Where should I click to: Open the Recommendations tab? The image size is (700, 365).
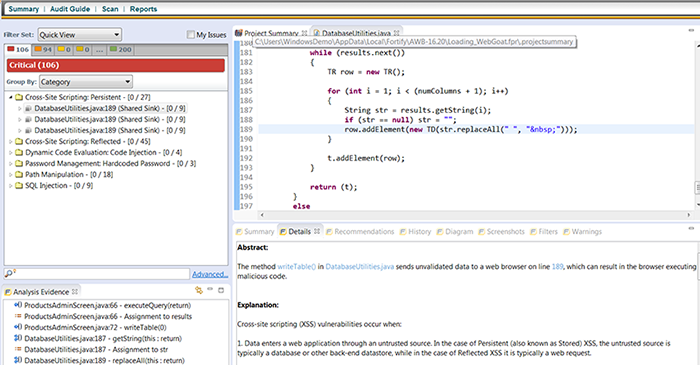click(360, 232)
